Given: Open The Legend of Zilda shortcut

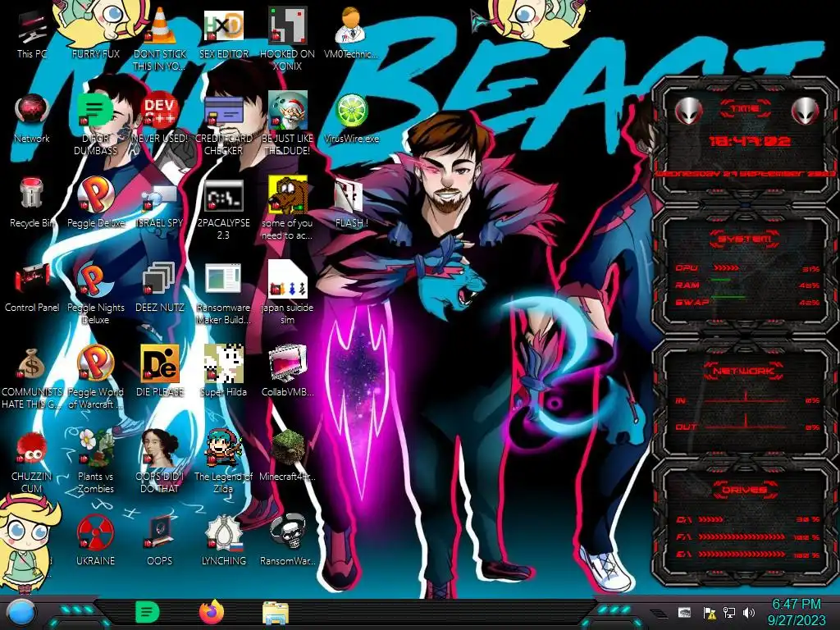Looking at the screenshot, I should tap(224, 448).
